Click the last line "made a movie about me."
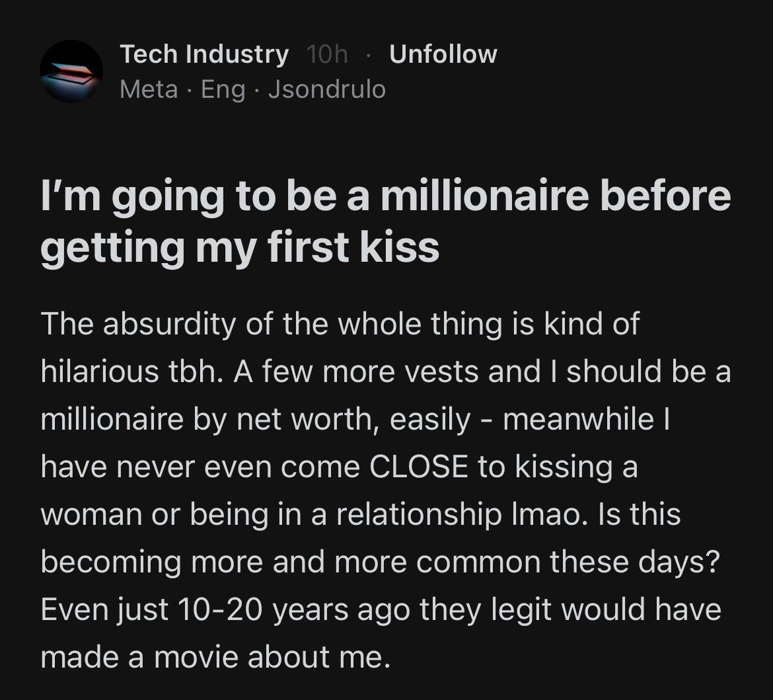773x700 pixels. point(214,657)
